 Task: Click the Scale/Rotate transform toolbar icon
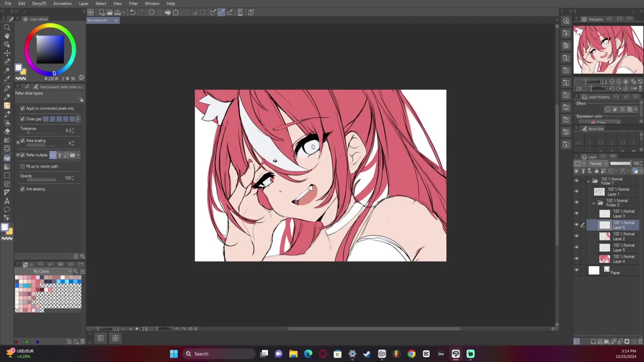[x=176, y=12]
